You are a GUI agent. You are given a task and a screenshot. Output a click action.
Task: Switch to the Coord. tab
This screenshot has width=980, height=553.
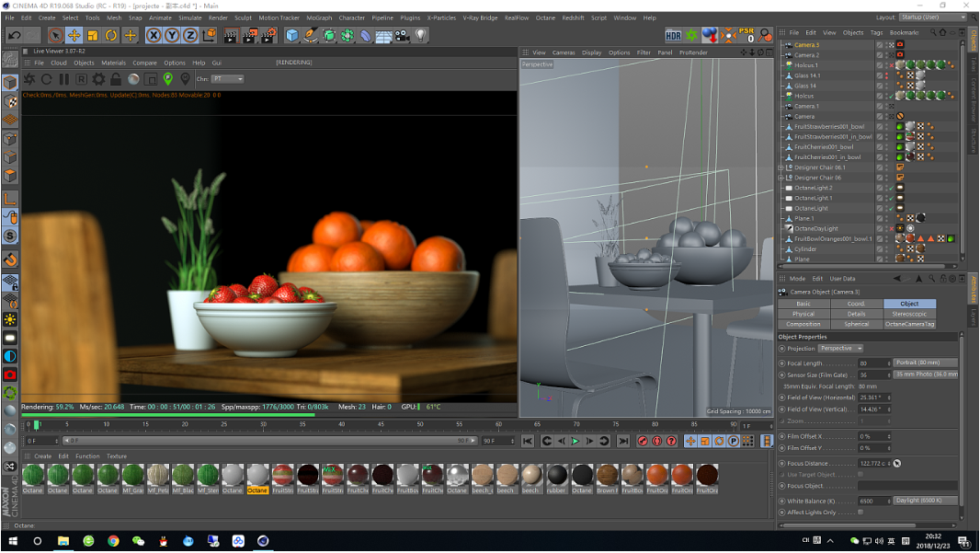tap(856, 304)
